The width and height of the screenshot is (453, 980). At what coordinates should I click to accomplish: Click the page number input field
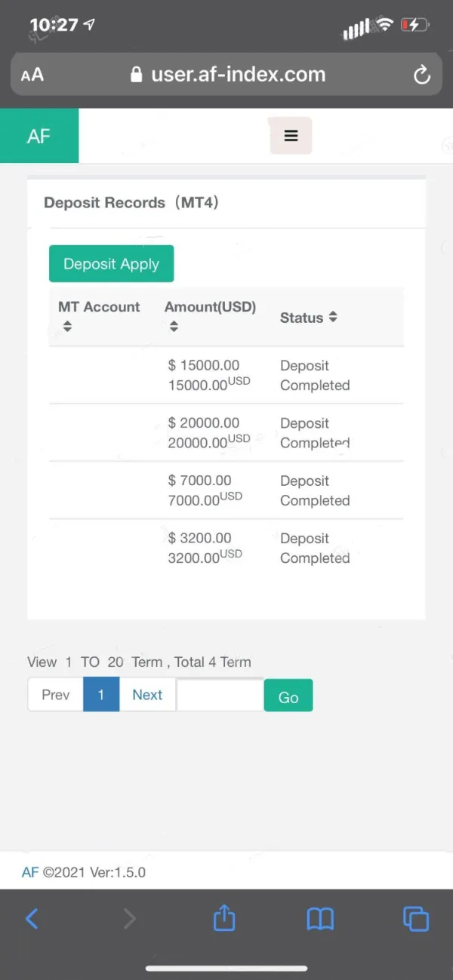click(220, 695)
